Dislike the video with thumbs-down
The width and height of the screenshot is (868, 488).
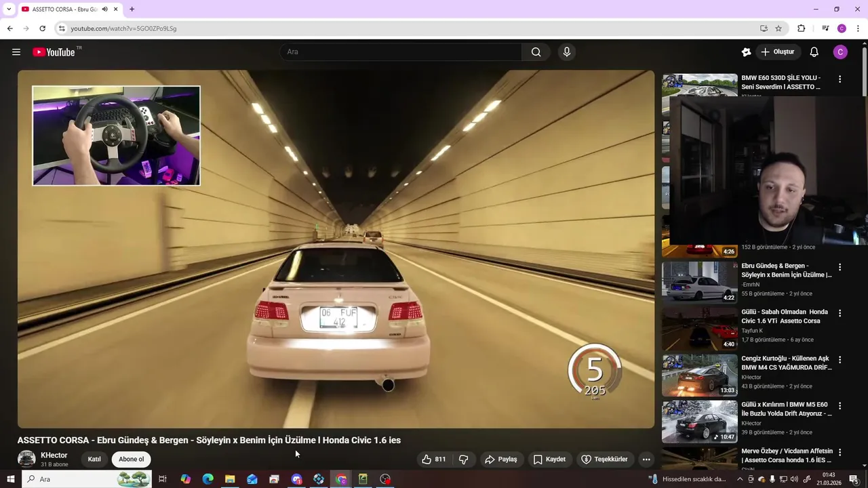464,459
